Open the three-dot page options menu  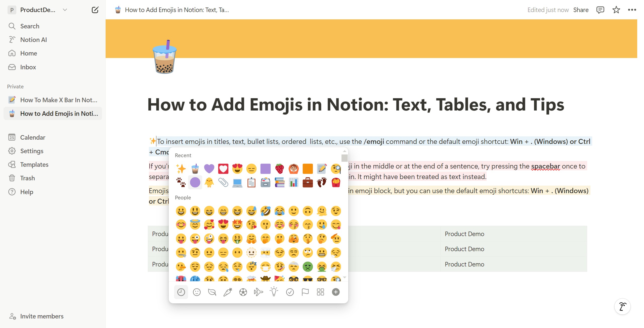tap(632, 10)
